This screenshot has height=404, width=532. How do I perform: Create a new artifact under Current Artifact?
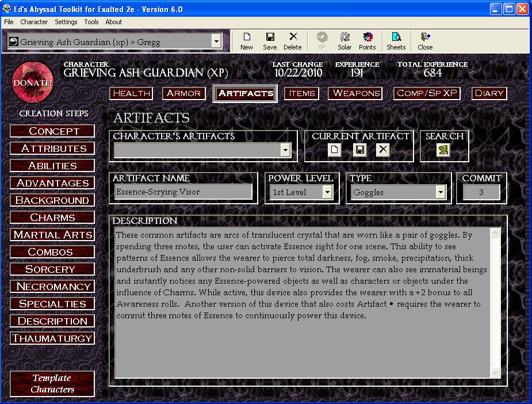[x=334, y=150]
